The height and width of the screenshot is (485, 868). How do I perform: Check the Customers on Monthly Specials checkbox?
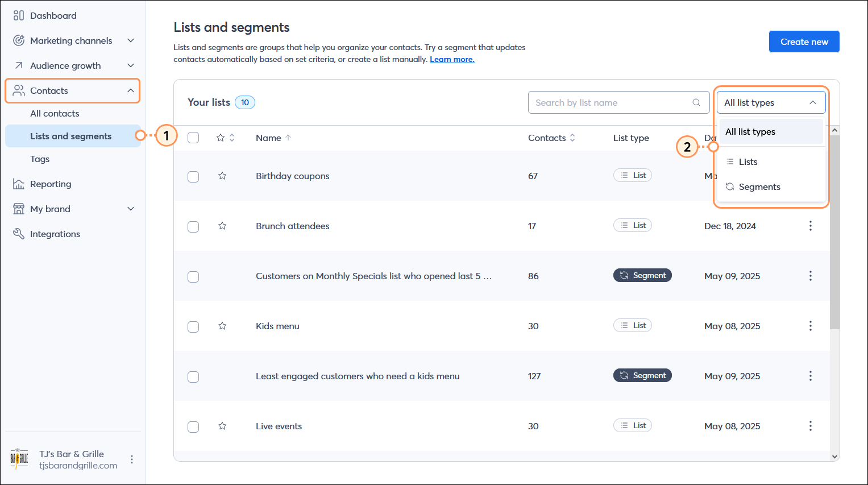pos(193,276)
